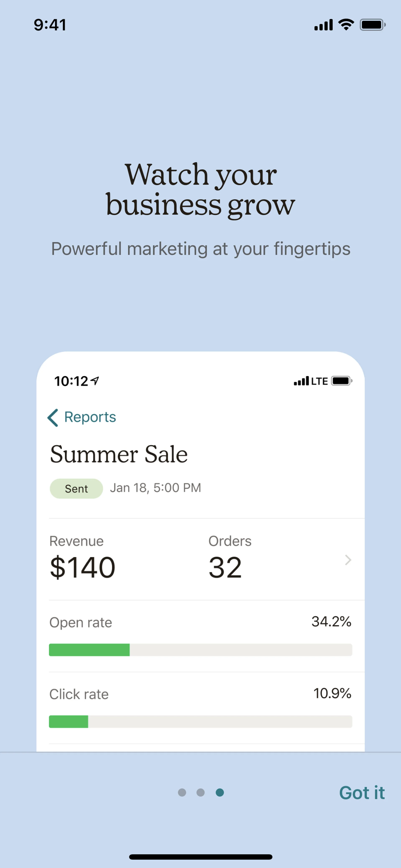Screen dimensions: 401x868
Task: Tap the Orders count 32
Action: tap(225, 568)
